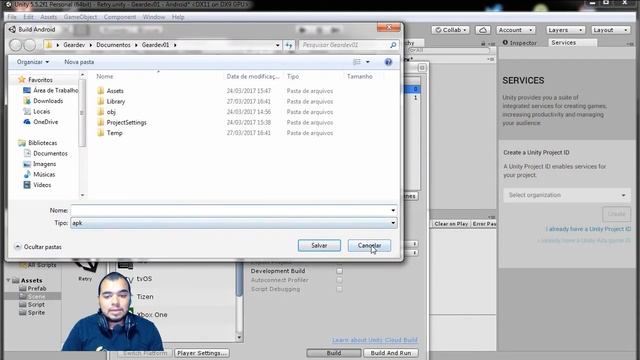640x360 pixels.
Task: Open the Collab dropdown in Unity toolbar
Action: coord(451,30)
